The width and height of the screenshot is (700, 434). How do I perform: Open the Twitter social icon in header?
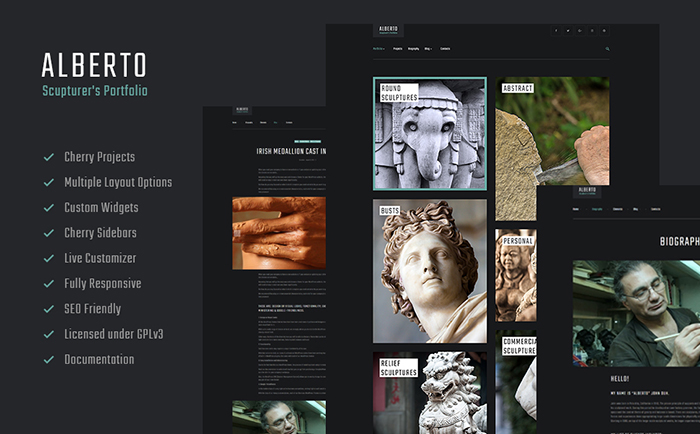tap(568, 31)
